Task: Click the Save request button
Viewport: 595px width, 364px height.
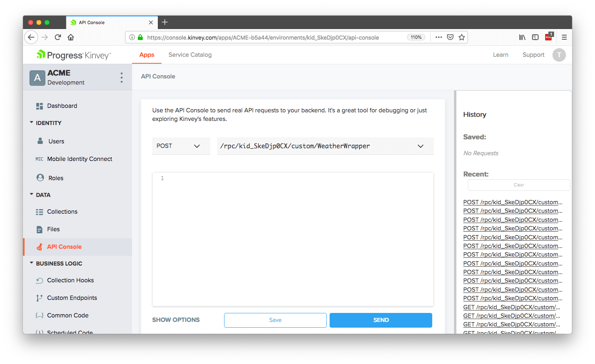Action: [275, 320]
